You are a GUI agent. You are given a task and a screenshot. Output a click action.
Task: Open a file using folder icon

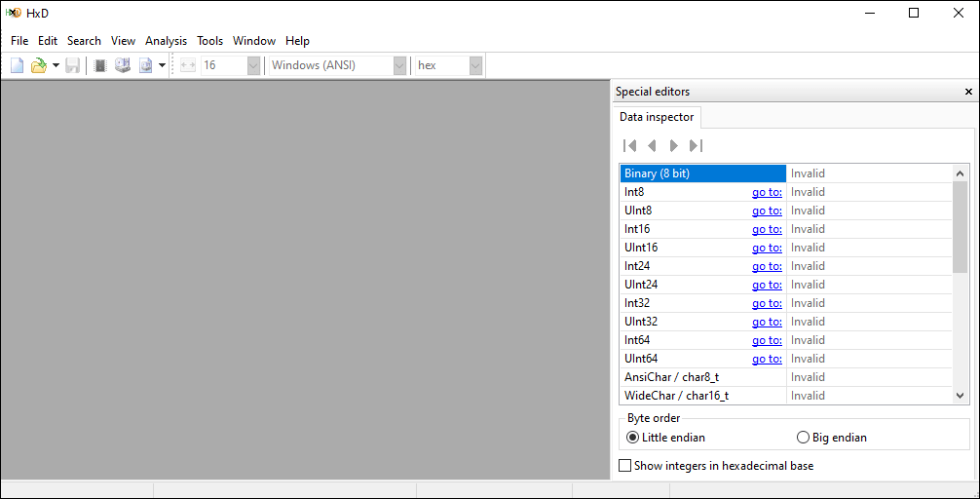point(39,65)
